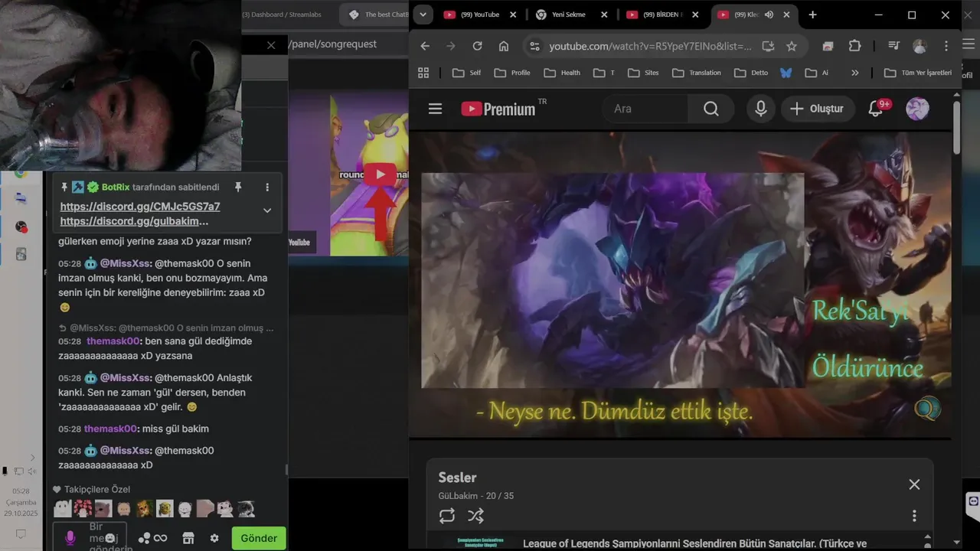Click the red extension icon next to extensions
The height and width of the screenshot is (551, 980).
[x=828, y=46]
